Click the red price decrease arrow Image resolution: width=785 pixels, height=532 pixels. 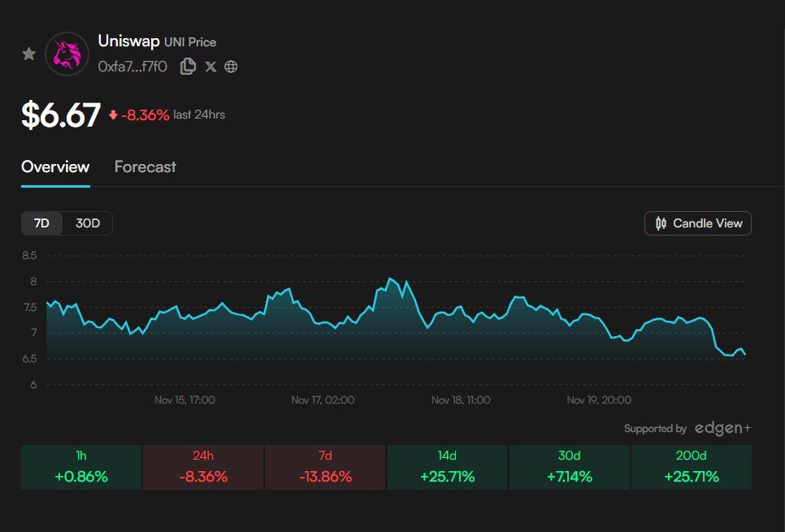coord(112,115)
